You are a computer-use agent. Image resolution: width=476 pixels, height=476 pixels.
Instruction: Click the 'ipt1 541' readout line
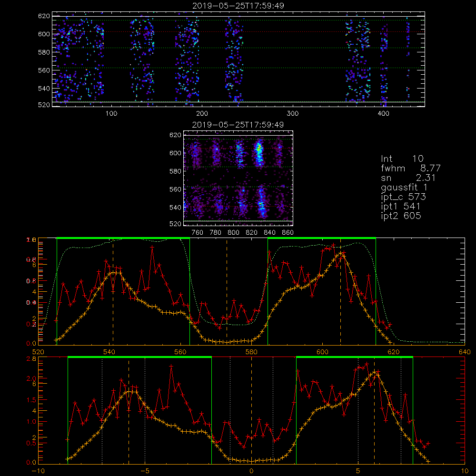(x=401, y=207)
